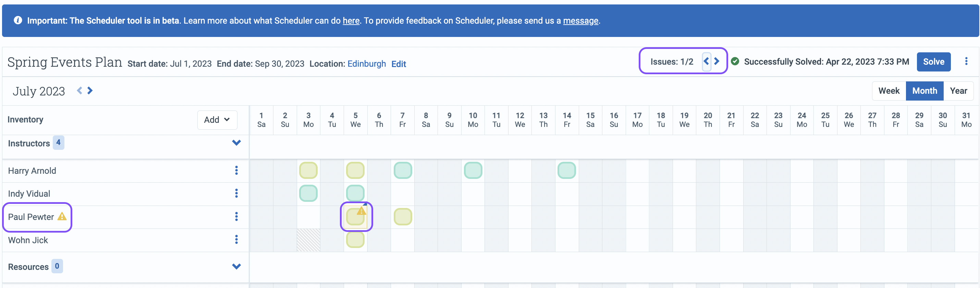Open the Add inventory dropdown
This screenshot has width=980, height=288.
click(x=217, y=120)
